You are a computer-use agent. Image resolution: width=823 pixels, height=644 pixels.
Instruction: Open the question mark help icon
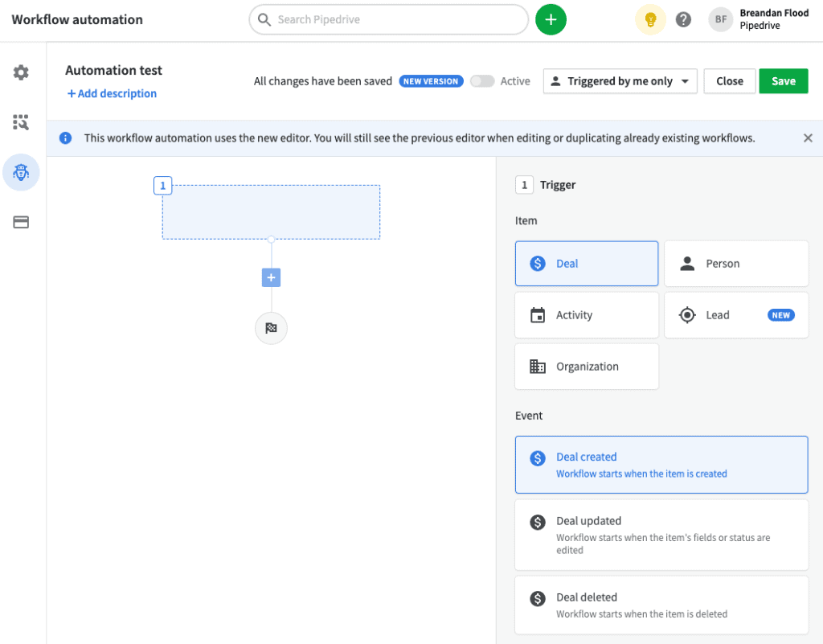[x=683, y=19]
